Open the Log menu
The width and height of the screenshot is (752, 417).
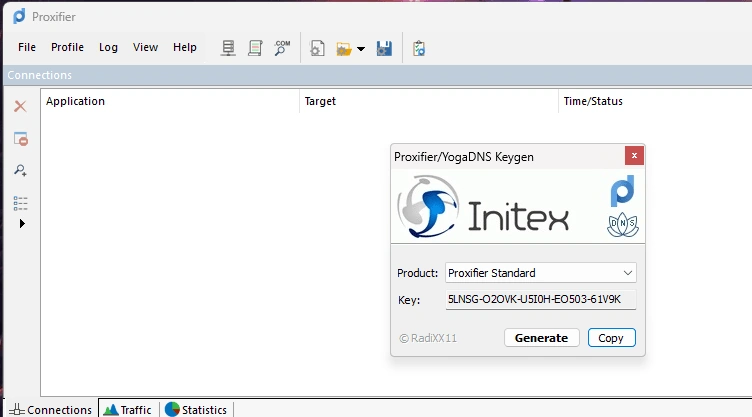pyautogui.click(x=108, y=47)
